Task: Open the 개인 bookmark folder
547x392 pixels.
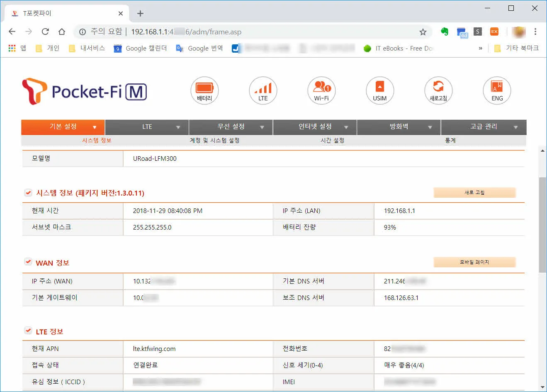Action: point(47,48)
